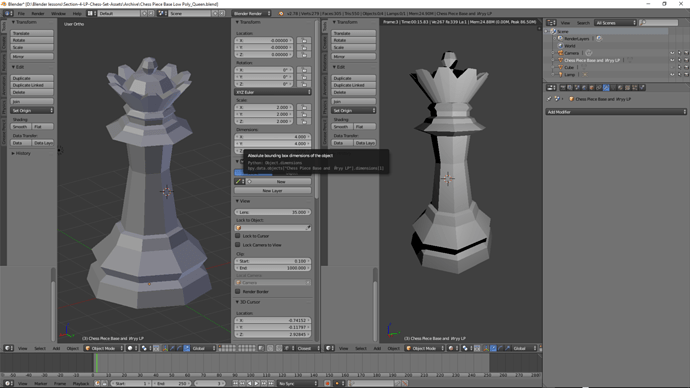Adjust the Lens 35.000 value field

273,212
